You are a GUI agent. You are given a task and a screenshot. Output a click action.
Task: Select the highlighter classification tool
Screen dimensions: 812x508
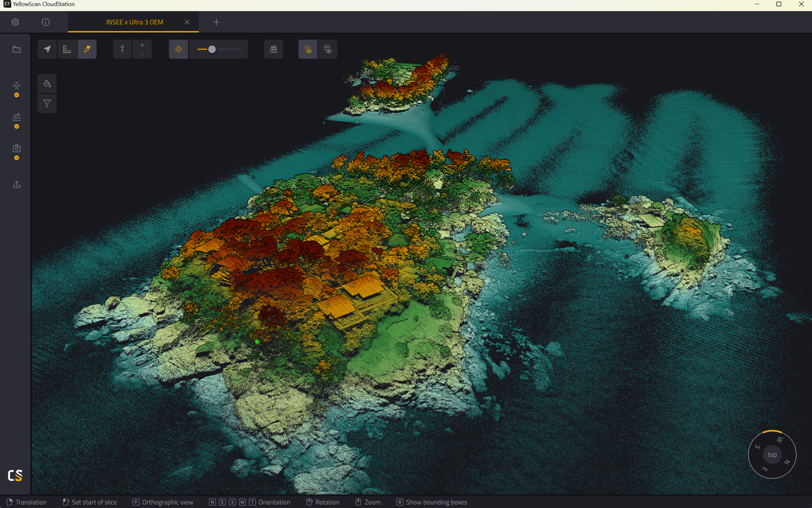87,49
